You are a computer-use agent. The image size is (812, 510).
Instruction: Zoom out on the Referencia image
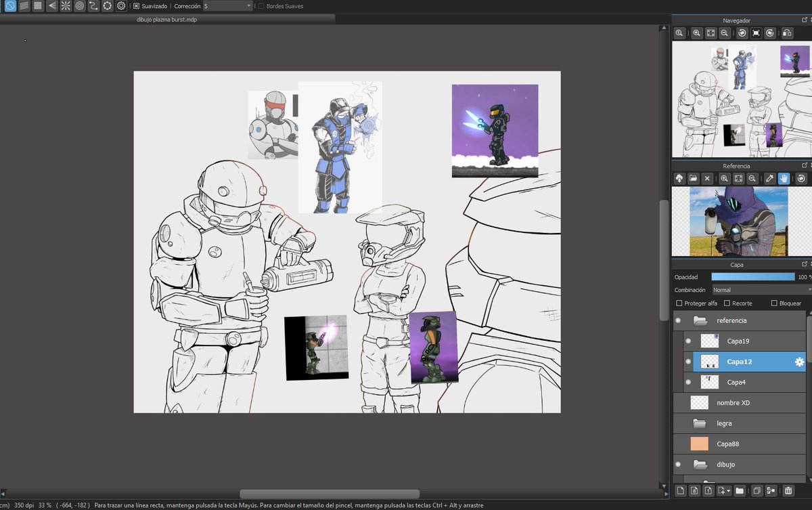pyautogui.click(x=752, y=178)
